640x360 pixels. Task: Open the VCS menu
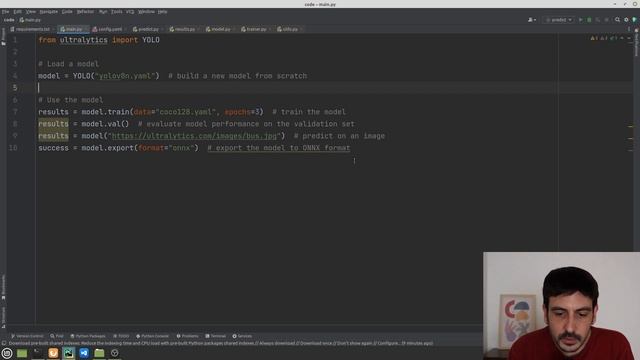click(x=130, y=12)
